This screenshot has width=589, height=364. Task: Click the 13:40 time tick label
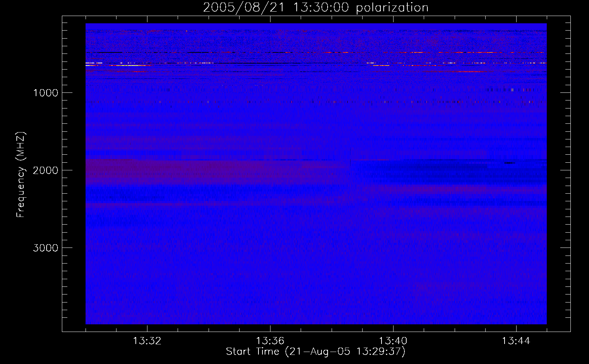pos(393,341)
